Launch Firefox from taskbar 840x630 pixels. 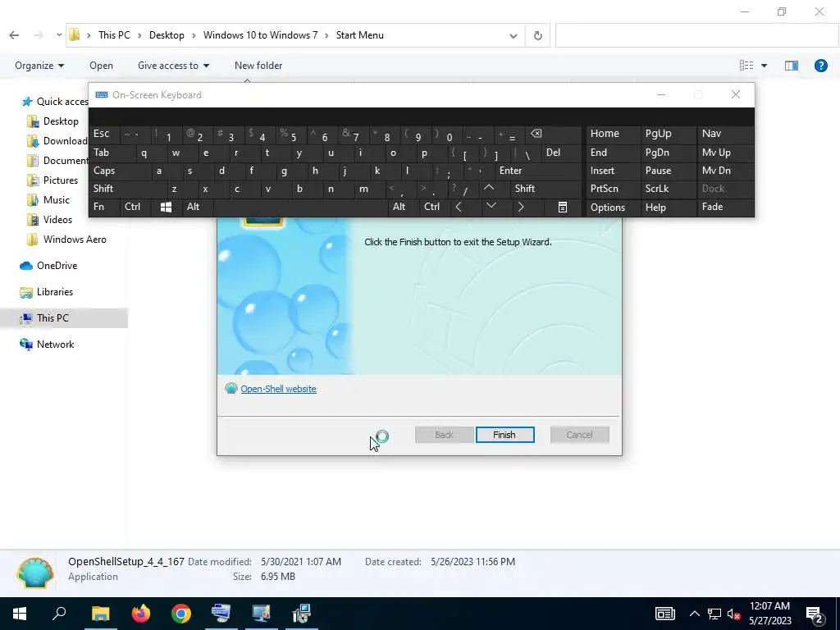(141, 614)
